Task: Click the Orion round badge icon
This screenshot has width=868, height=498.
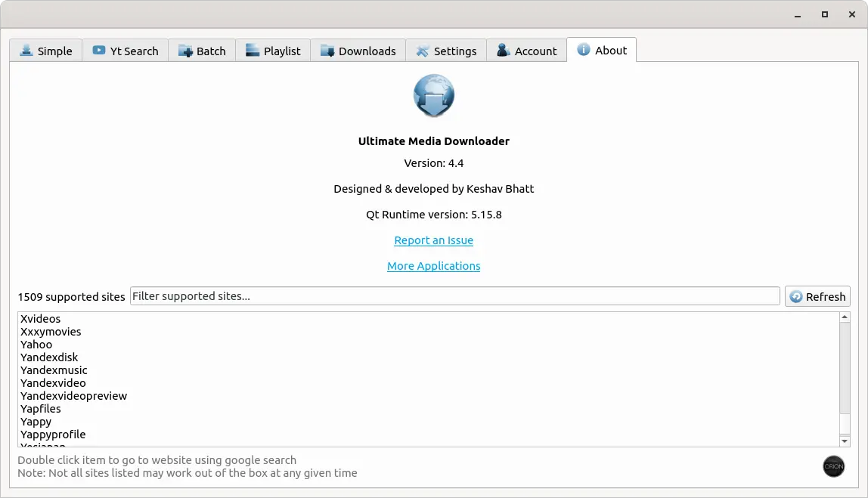Action: (833, 466)
